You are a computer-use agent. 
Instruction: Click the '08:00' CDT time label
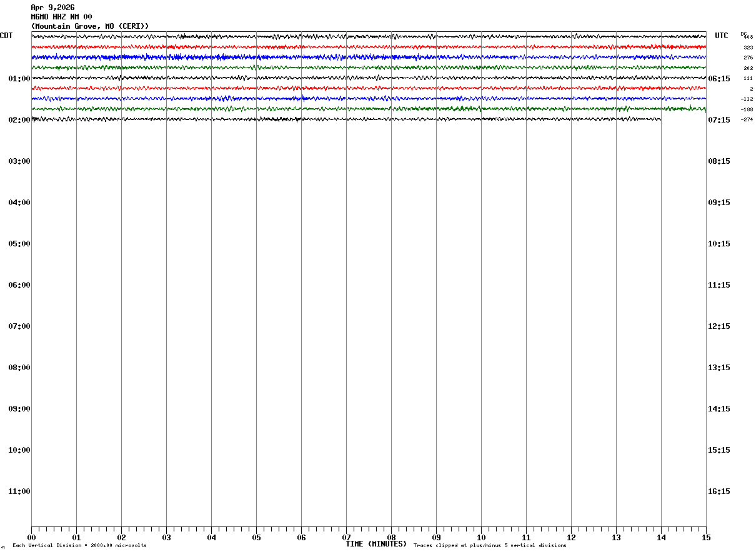[19, 368]
